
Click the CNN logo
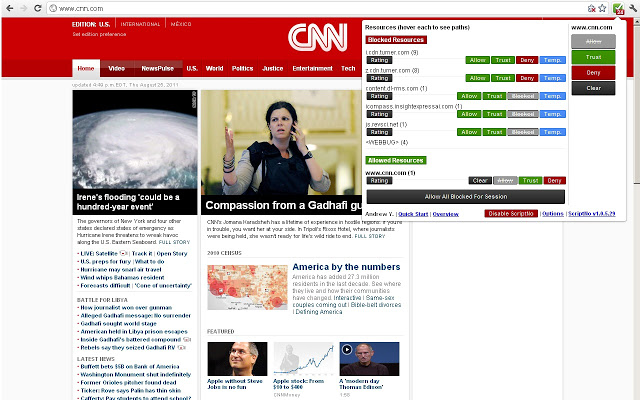point(318,37)
